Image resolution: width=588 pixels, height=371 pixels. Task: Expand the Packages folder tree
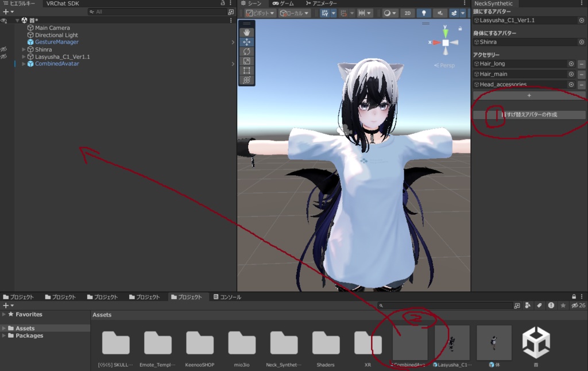point(4,335)
